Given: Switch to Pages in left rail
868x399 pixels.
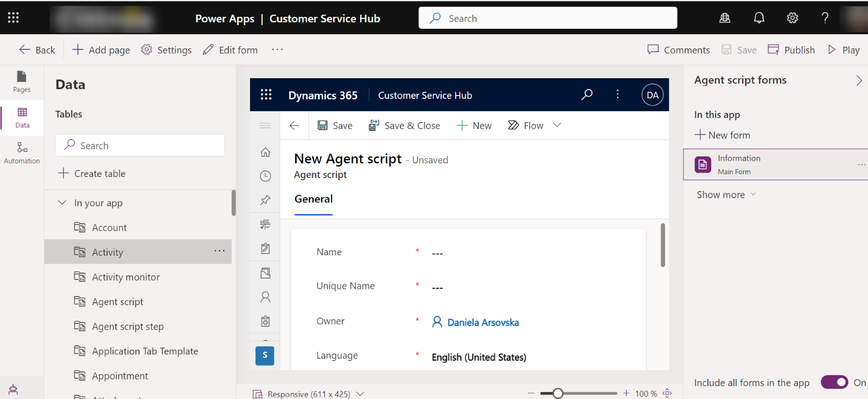Looking at the screenshot, I should point(22,82).
